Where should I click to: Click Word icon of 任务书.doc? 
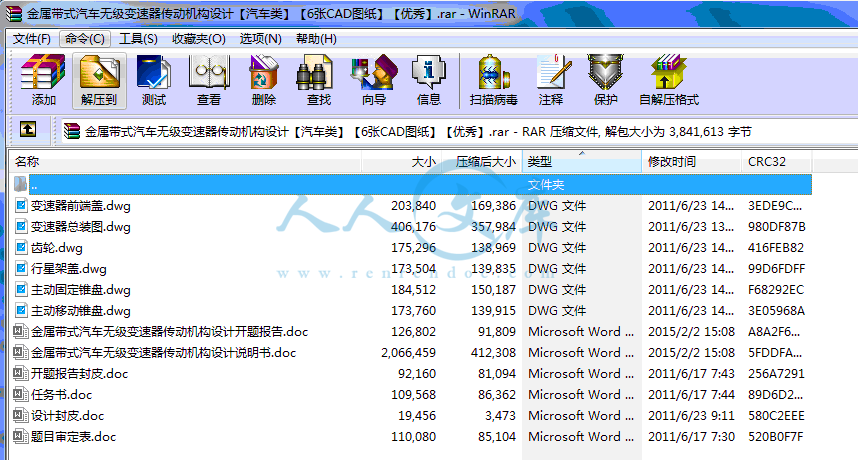pyautogui.click(x=21, y=394)
